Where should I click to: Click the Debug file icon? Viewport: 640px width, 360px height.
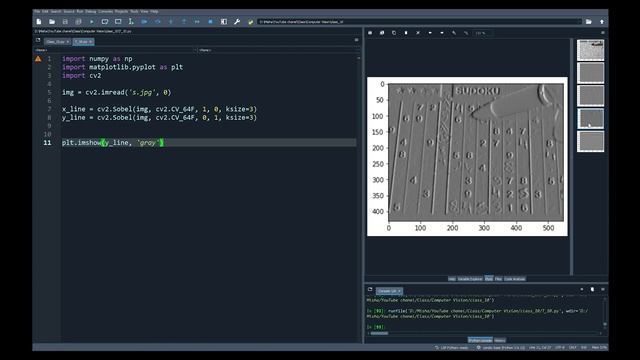[x=144, y=22]
